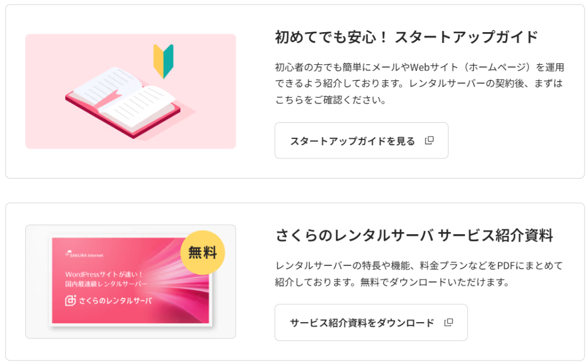Click 国内最速級レンタルサーバー text on slide
The height and width of the screenshot is (364, 588).
[106, 284]
